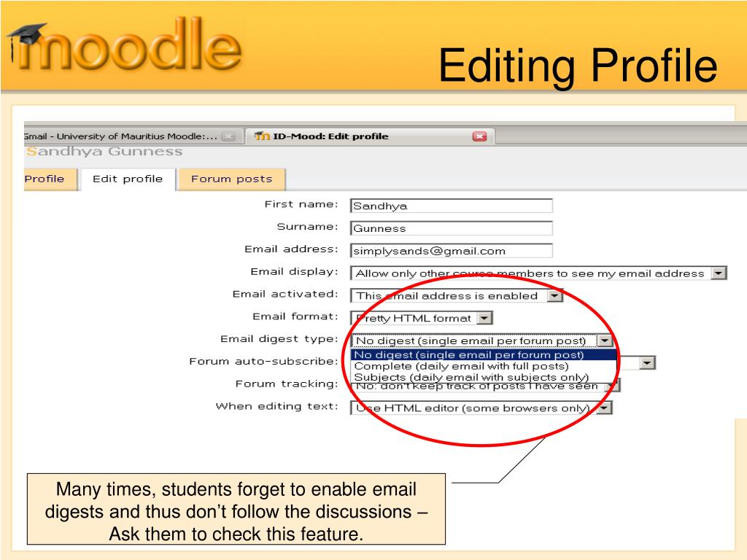
Task: Switch to Gmail - University of Mauritius Moodle tab
Action: (133, 136)
